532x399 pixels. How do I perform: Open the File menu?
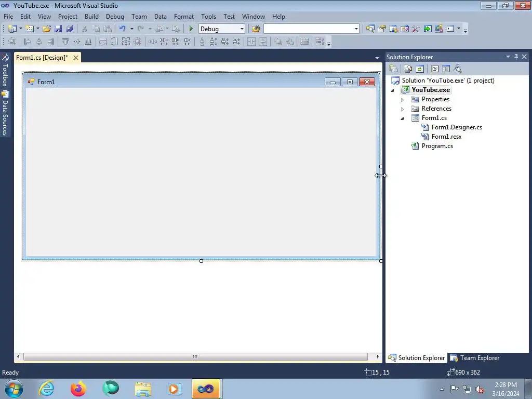tap(8, 16)
